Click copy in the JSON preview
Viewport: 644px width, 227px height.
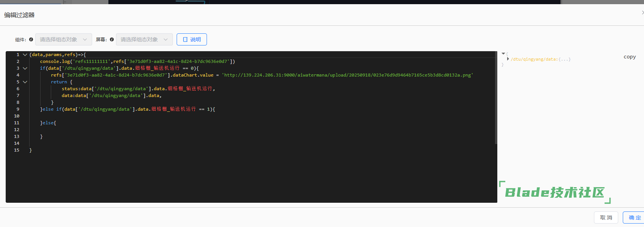pyautogui.click(x=630, y=57)
